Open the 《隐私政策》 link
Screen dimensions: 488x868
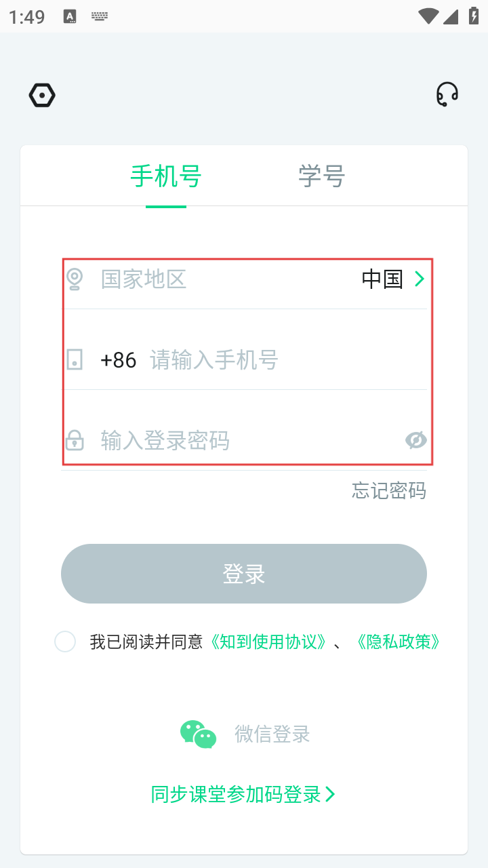click(398, 642)
